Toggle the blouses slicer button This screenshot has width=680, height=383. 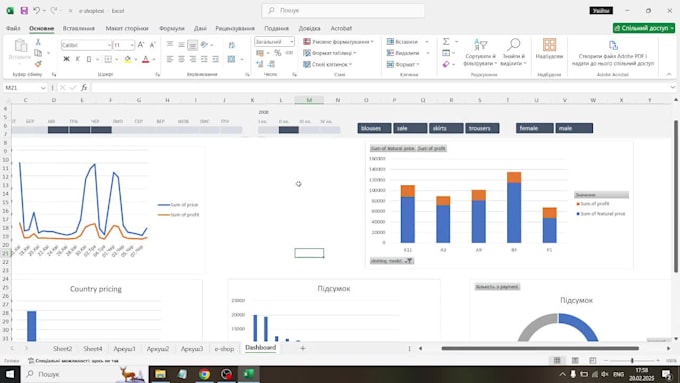[374, 128]
